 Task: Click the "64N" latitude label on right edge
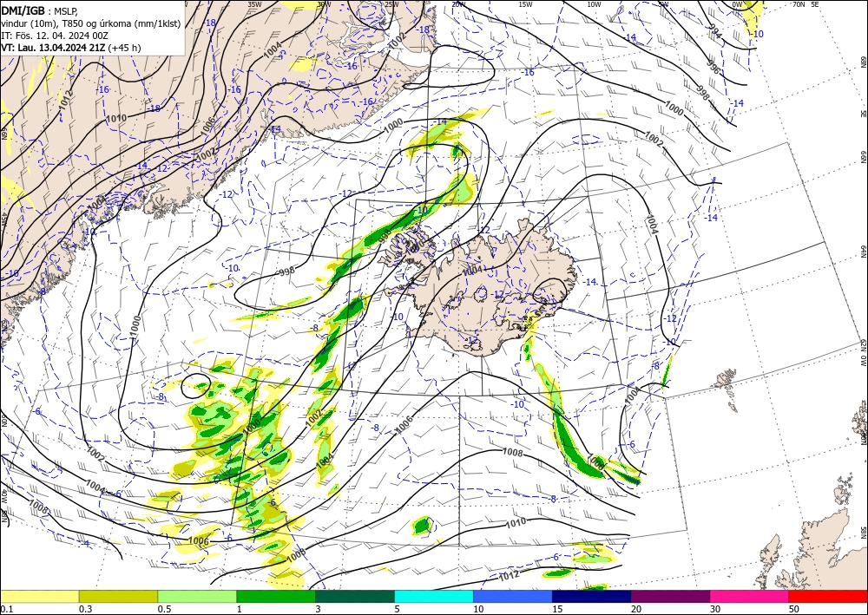coord(863,251)
